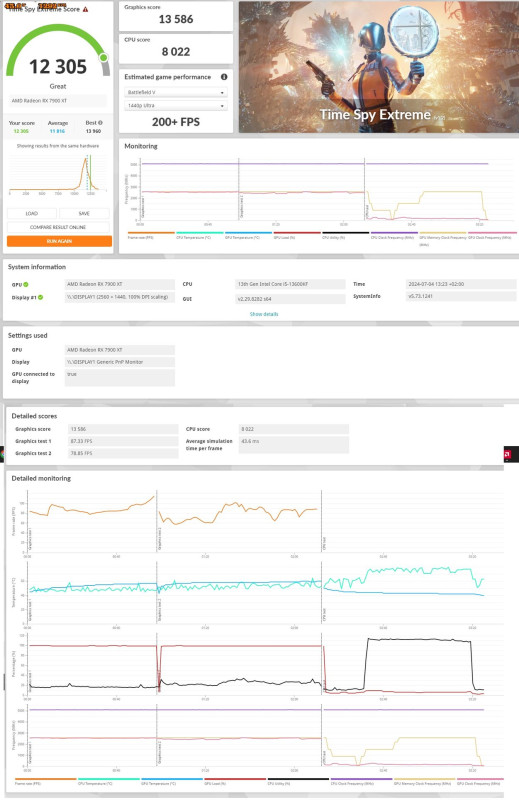Click the 200+ FPS estimate
This screenshot has width=519, height=800.
point(176,122)
